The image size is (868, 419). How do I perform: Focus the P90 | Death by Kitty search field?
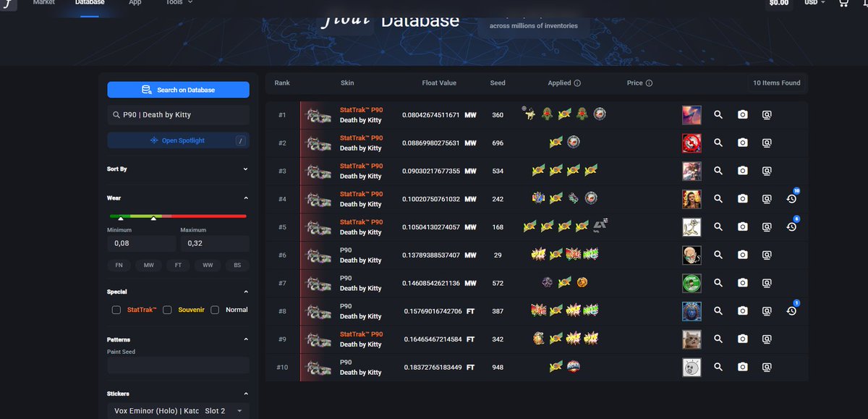point(178,115)
